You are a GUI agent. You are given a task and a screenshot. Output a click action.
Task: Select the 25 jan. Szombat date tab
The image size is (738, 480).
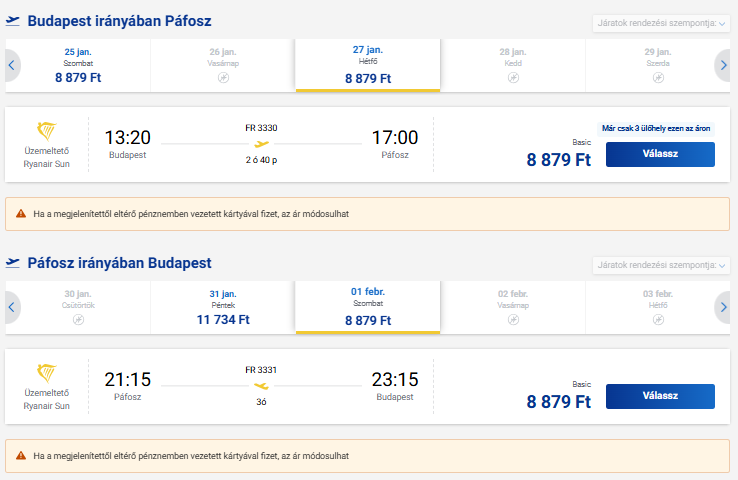78,64
